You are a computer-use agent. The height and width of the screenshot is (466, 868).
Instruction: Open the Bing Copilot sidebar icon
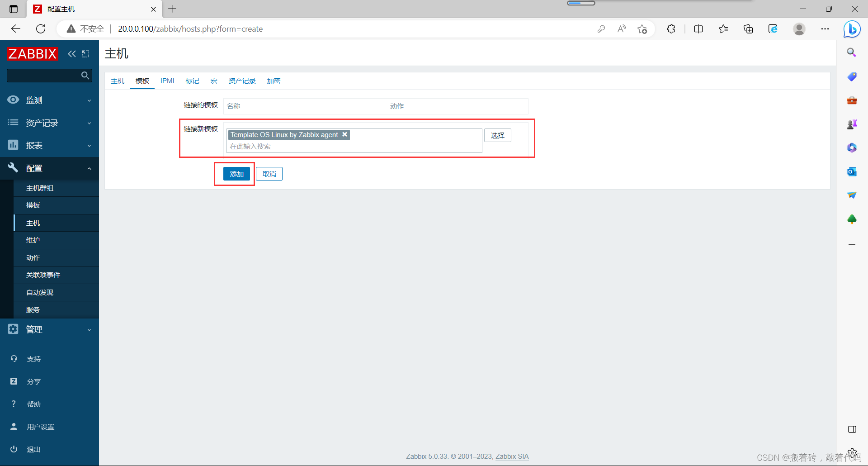tap(852, 29)
